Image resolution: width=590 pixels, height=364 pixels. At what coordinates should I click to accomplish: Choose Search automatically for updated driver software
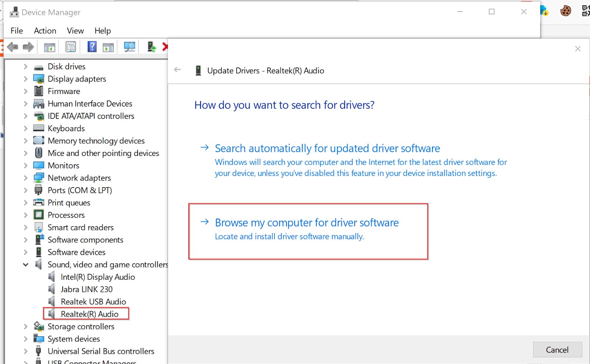click(327, 148)
